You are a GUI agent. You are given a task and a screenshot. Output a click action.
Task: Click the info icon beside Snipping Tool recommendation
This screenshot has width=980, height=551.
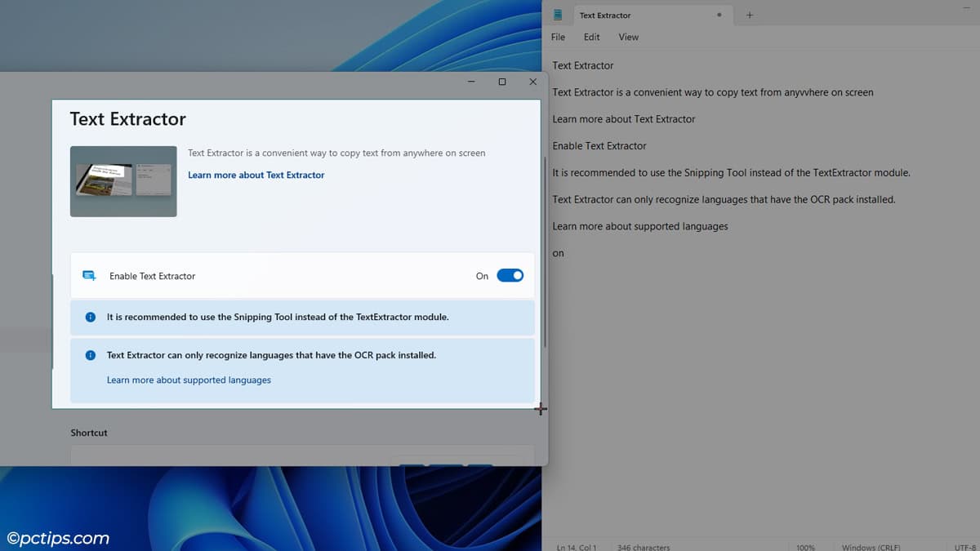click(x=91, y=317)
